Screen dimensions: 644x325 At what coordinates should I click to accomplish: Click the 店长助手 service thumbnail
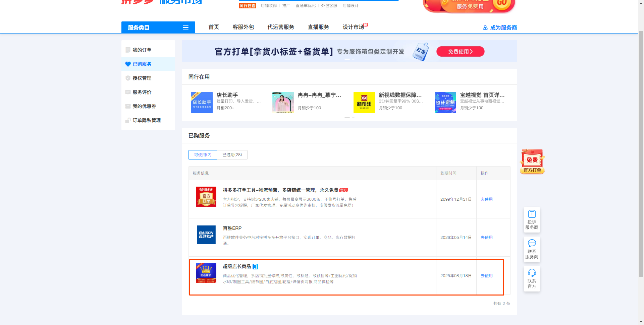click(x=202, y=103)
